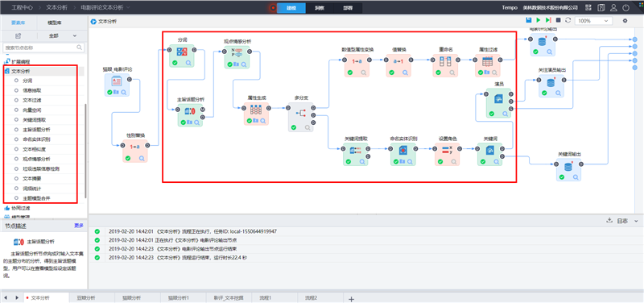Add a new flow tab with plus button

[x=351, y=299]
